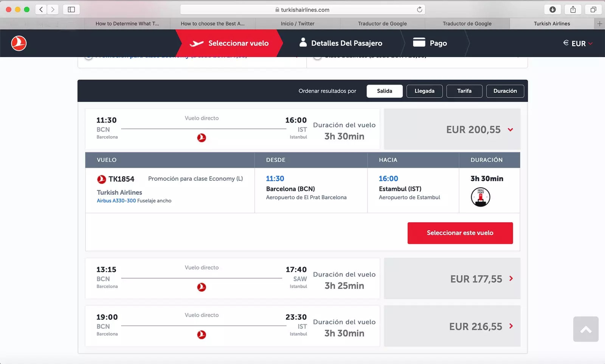Click the 11:30 departure time link
This screenshot has width=605, height=364.
[275, 178]
